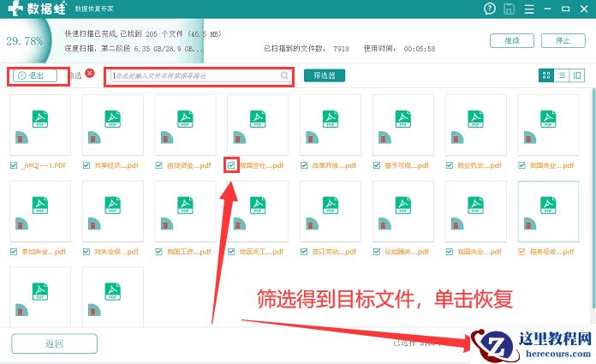Viewport: 596px width, 364px height.
Task: Open the help question-mark icon
Action: coord(490,9)
